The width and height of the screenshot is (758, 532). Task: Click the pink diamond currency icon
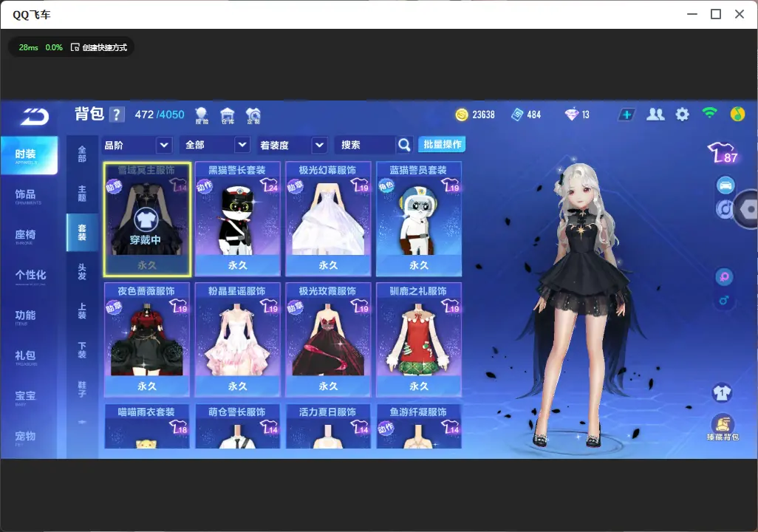tap(571, 115)
